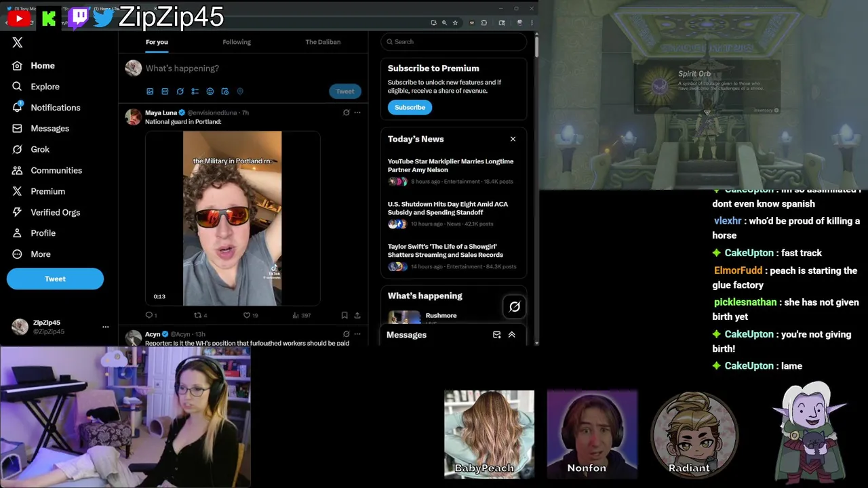This screenshot has width=868, height=488.
Task: Click the Twitch icon in the overlay
Action: pyautogui.click(x=79, y=18)
